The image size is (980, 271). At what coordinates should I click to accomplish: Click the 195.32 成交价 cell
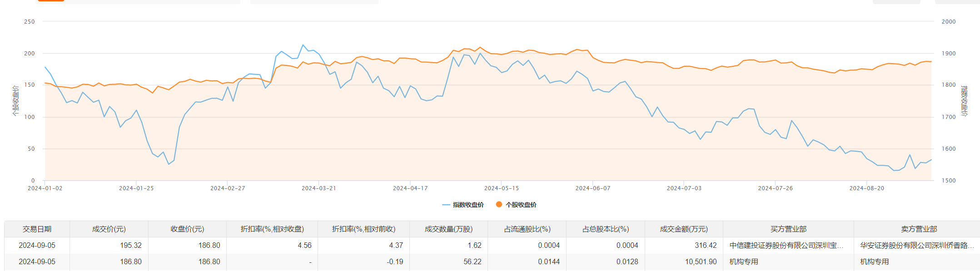tap(131, 246)
